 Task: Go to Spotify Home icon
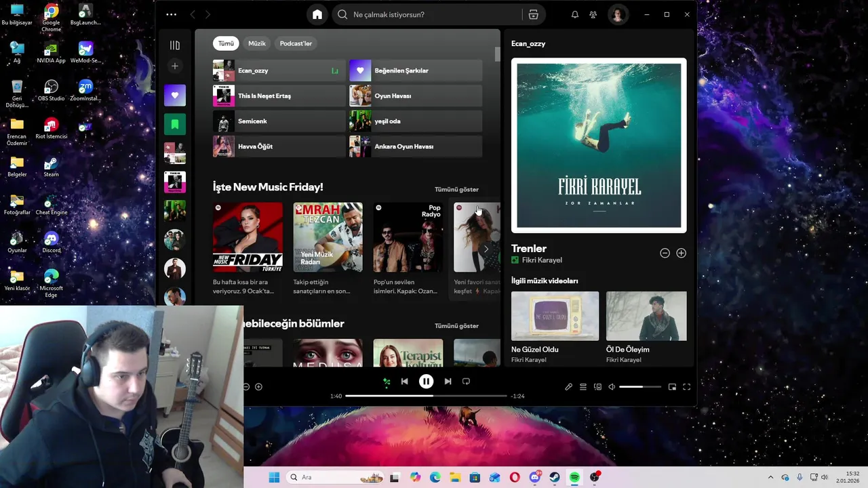click(x=317, y=14)
